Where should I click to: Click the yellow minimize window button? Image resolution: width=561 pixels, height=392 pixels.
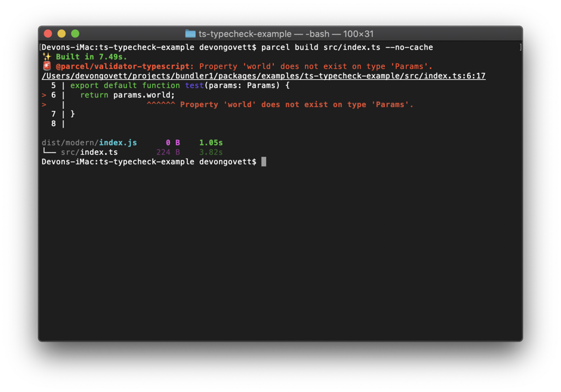(61, 33)
